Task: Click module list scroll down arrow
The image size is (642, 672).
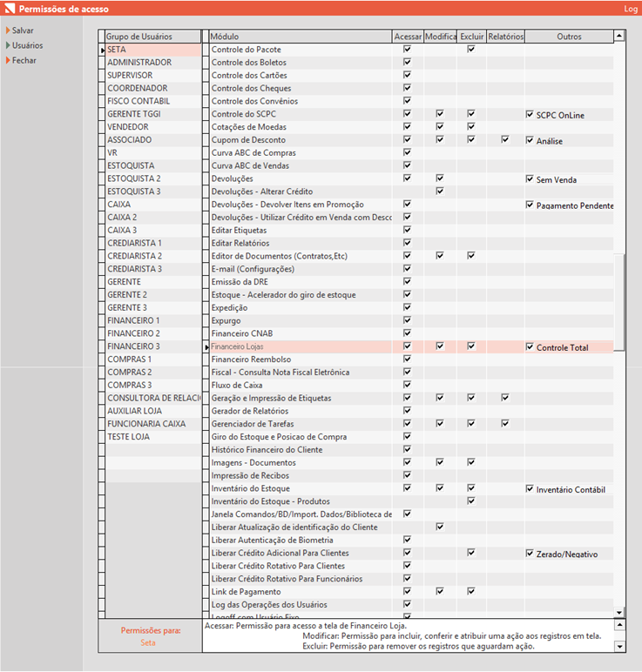Action: point(619,613)
